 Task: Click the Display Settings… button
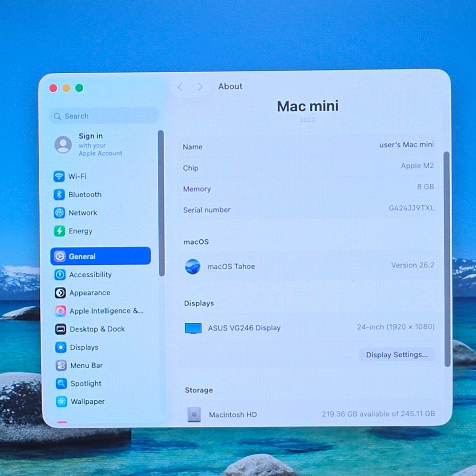click(x=397, y=354)
